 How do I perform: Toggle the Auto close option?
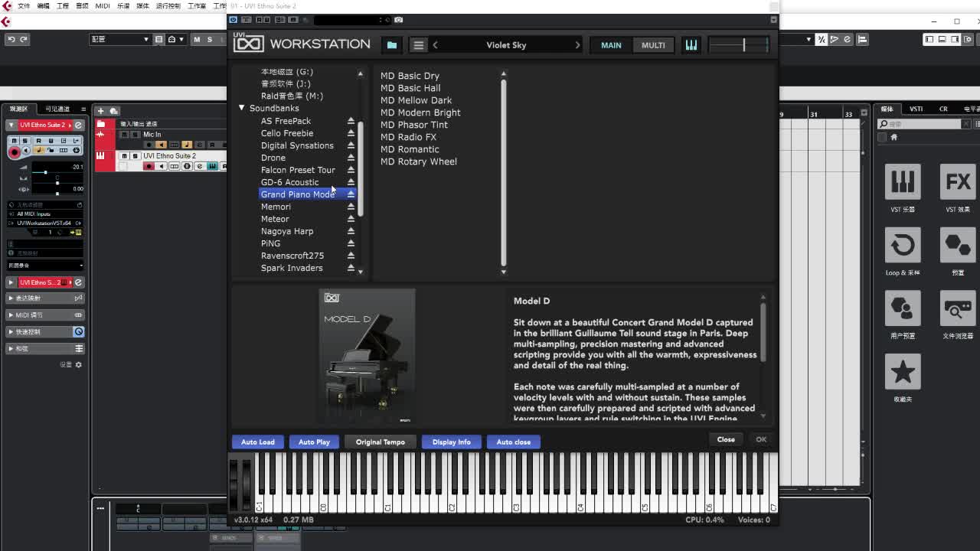tap(514, 442)
